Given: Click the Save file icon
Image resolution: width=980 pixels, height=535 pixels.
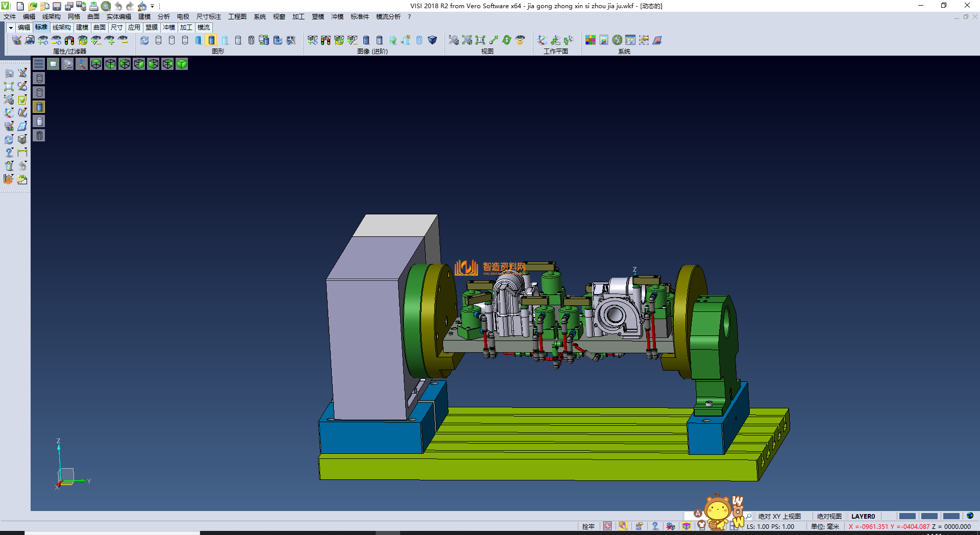Looking at the screenshot, I should click(57, 6).
